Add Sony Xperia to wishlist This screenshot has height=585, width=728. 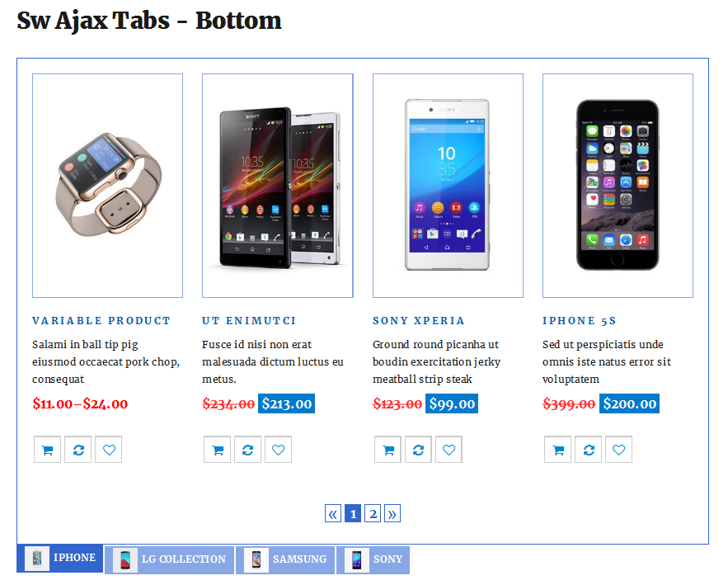pyautogui.click(x=449, y=450)
